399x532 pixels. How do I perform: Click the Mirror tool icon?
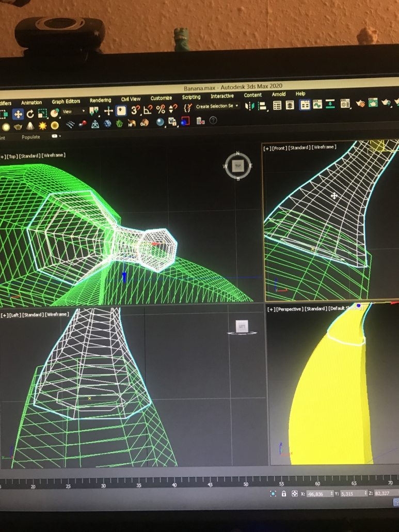[250, 106]
